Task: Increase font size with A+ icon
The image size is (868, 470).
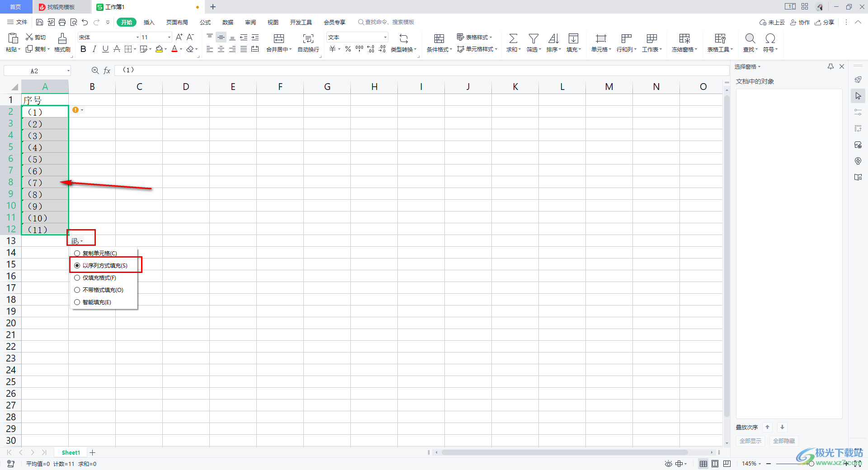Action: [x=179, y=37]
